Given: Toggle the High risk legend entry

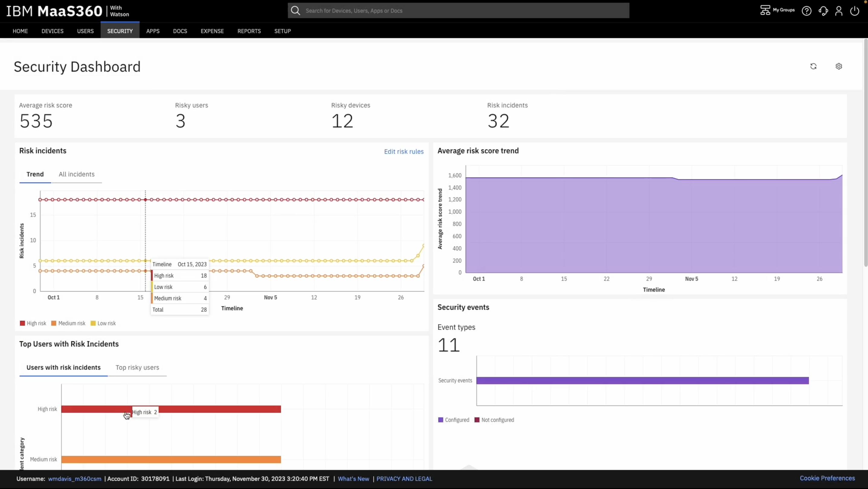Looking at the screenshot, I should 33,323.
